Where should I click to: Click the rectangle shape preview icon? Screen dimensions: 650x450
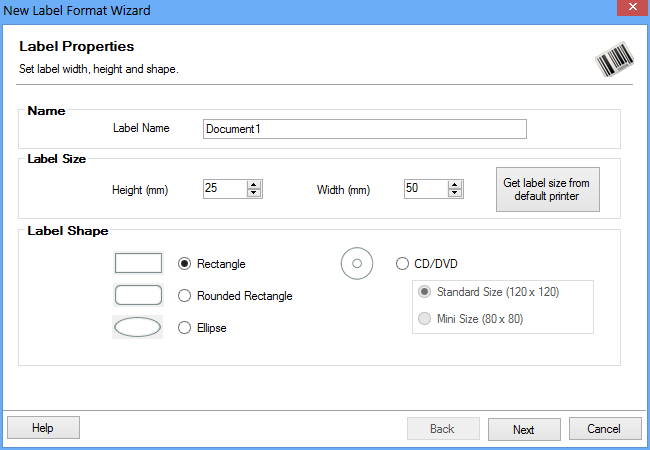[138, 263]
